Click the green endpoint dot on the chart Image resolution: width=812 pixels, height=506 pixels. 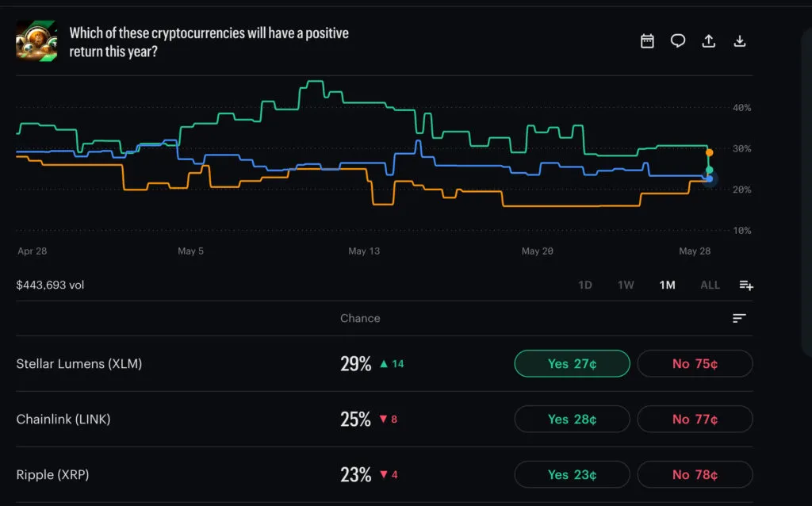[710, 170]
